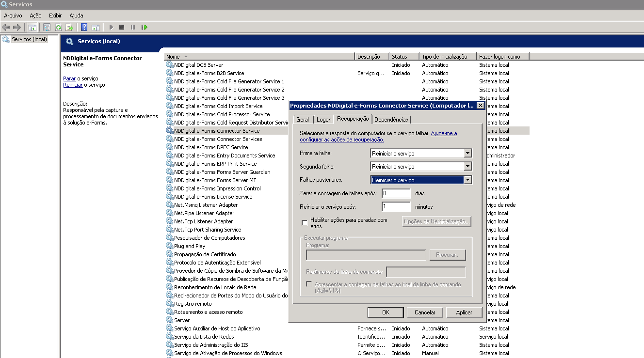Open the Help toolbar icon
The height and width of the screenshot is (358, 644).
pyautogui.click(x=84, y=27)
